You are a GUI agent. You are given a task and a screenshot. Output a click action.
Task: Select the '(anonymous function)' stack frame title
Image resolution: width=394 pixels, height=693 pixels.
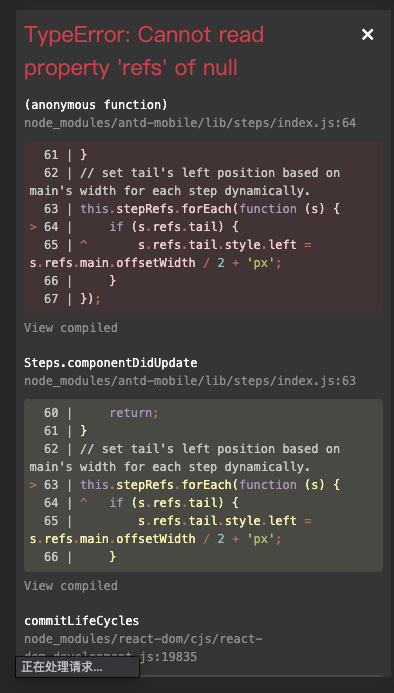96,105
